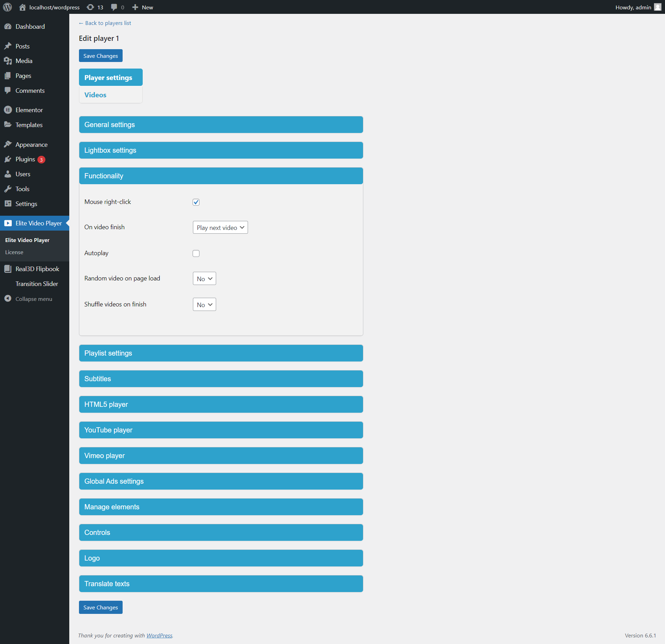This screenshot has height=644, width=665.
Task: Open Shuffle videos on finish dropdown
Action: [204, 305]
